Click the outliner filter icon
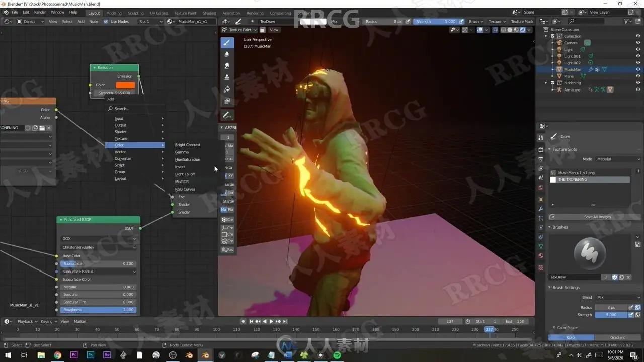 pos(627,21)
